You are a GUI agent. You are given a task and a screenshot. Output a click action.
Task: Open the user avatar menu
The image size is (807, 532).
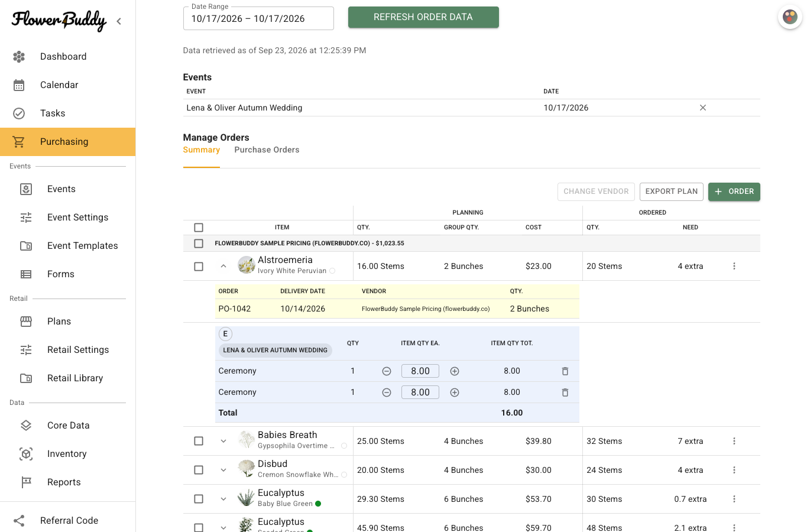coord(790,17)
